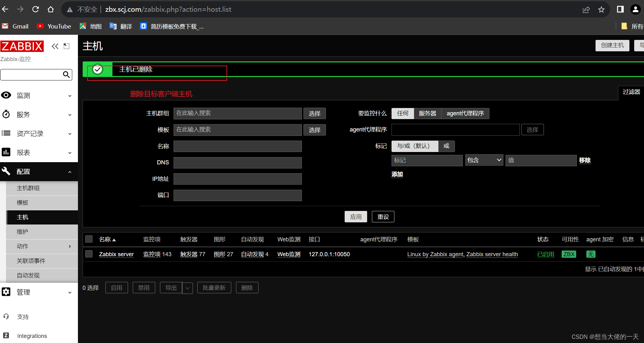Click the 应用 filter button
Image resolution: width=644 pixels, height=343 pixels.
[356, 217]
